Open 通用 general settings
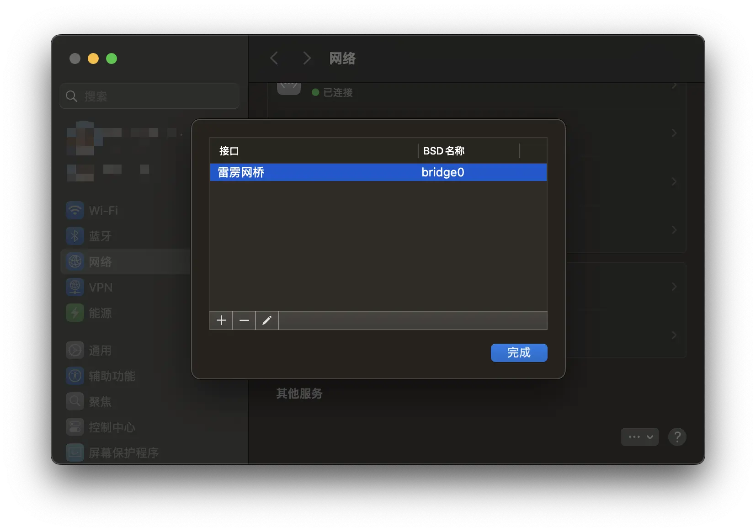 pyautogui.click(x=100, y=351)
